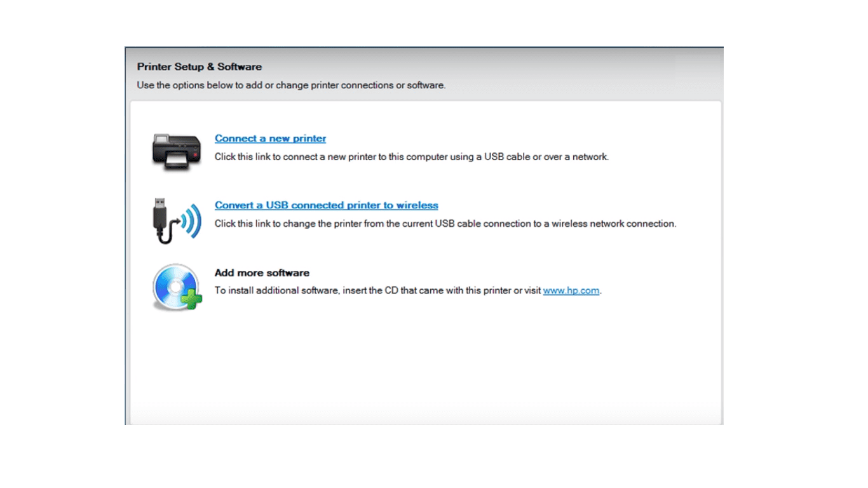Click the 'Use the options below' subtitle text
The image size is (868, 488).
(x=291, y=85)
